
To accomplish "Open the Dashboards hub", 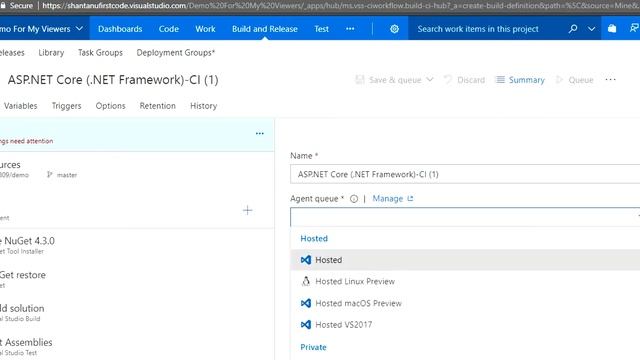I will (120, 29).
